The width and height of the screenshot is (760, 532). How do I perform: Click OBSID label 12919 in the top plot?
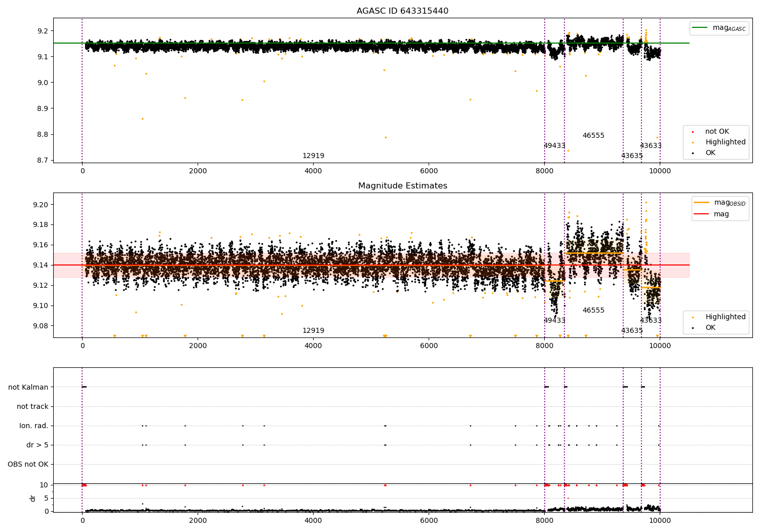[313, 156]
